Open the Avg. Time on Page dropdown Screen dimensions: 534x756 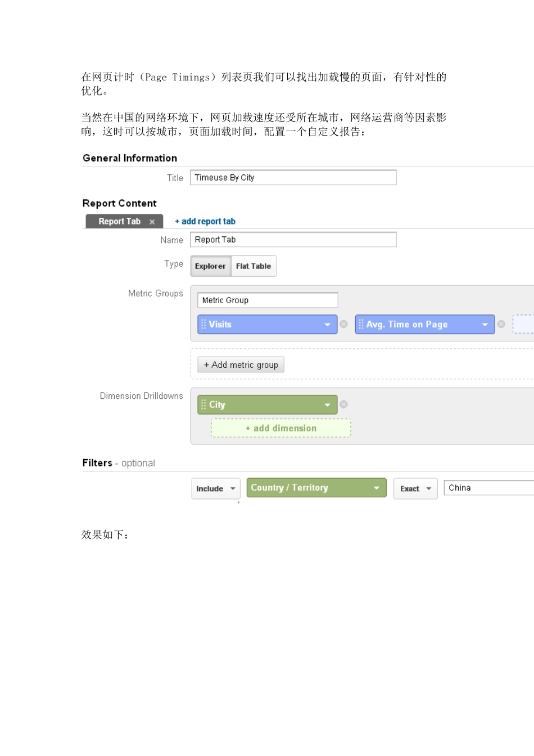(x=485, y=325)
